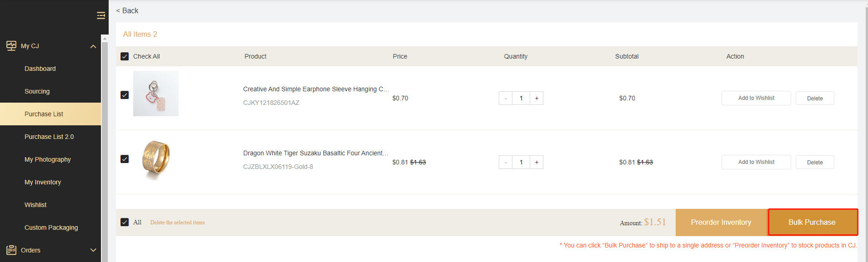Toggle the bottom All checkbox
This screenshot has height=262, width=868.
pyautogui.click(x=125, y=222)
